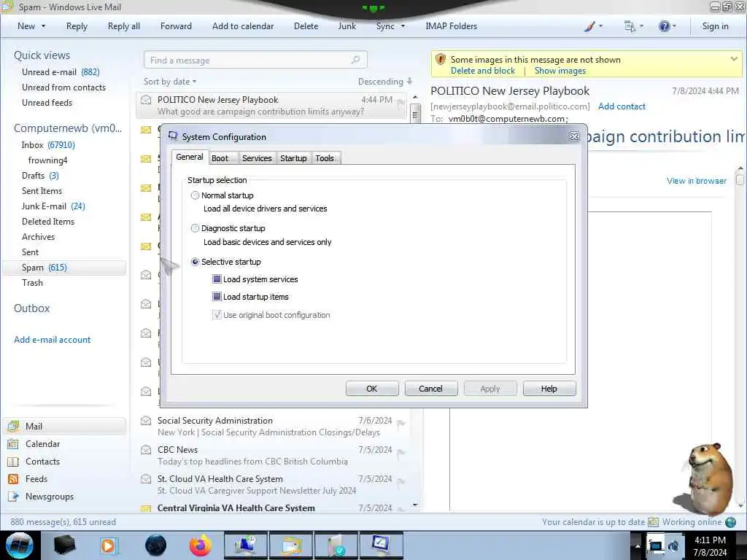The height and width of the screenshot is (560, 747).
Task: Select the General tab
Action: tap(190, 157)
